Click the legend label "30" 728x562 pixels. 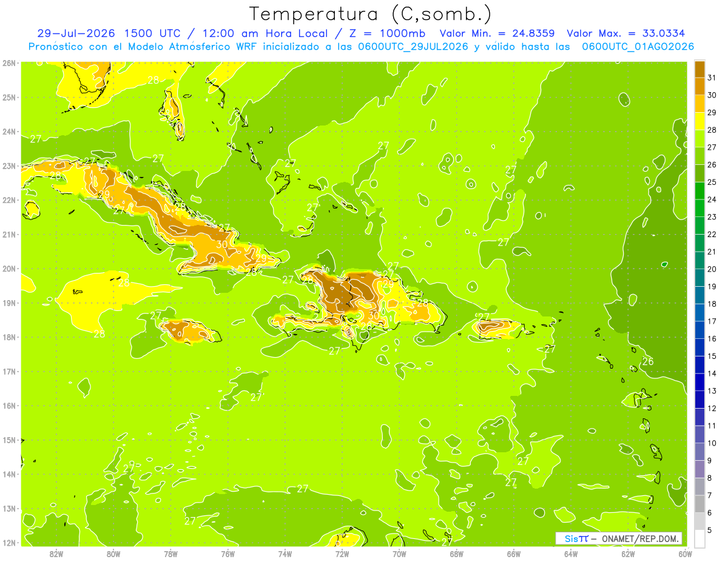click(x=712, y=95)
